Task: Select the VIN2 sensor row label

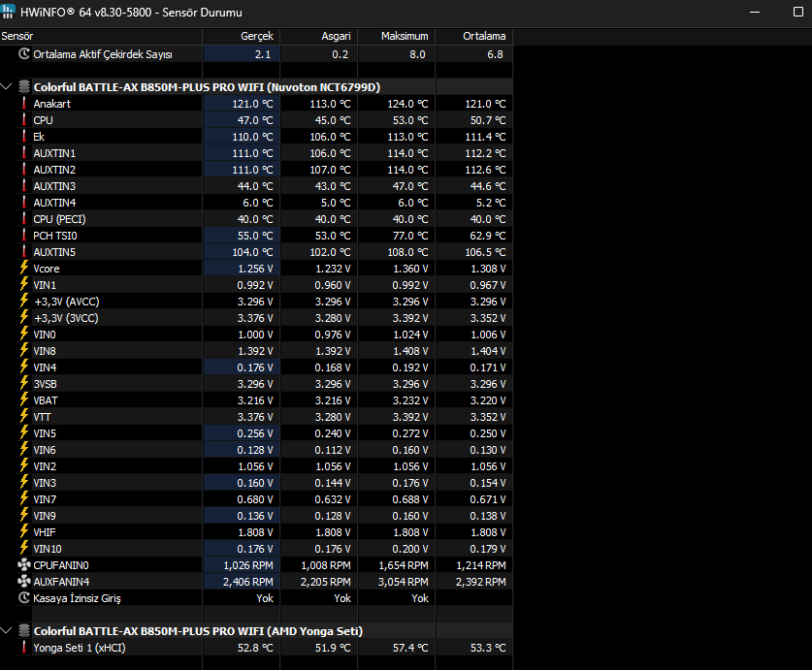Action: click(45, 466)
